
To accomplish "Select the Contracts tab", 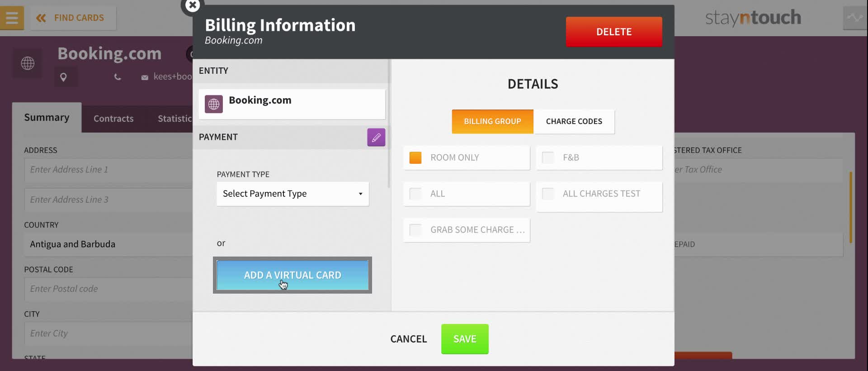I will pyautogui.click(x=113, y=119).
